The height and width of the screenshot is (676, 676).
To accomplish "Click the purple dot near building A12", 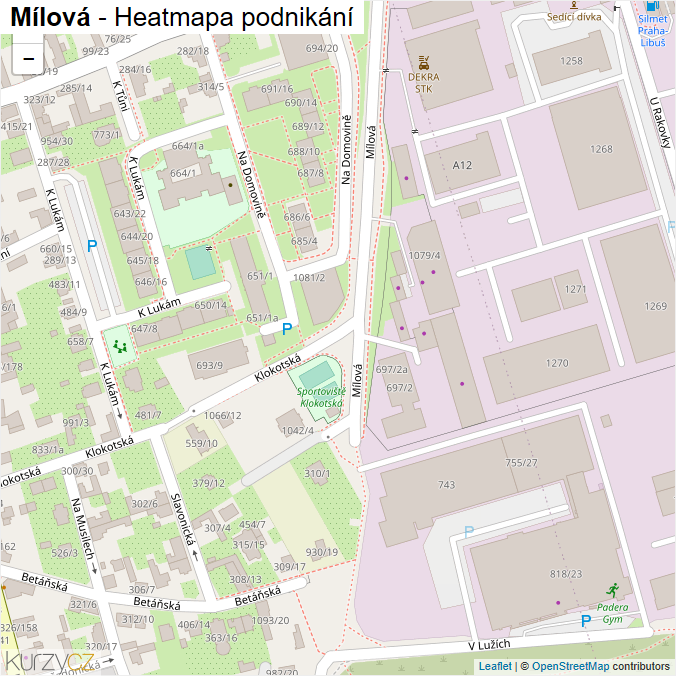I will pyautogui.click(x=406, y=178).
